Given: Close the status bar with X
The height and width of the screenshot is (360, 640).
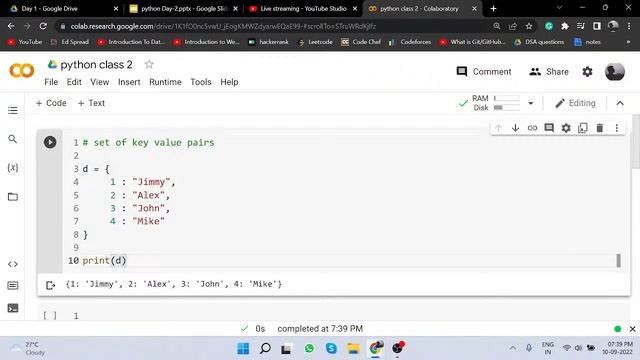Looking at the screenshot, I should [x=632, y=329].
